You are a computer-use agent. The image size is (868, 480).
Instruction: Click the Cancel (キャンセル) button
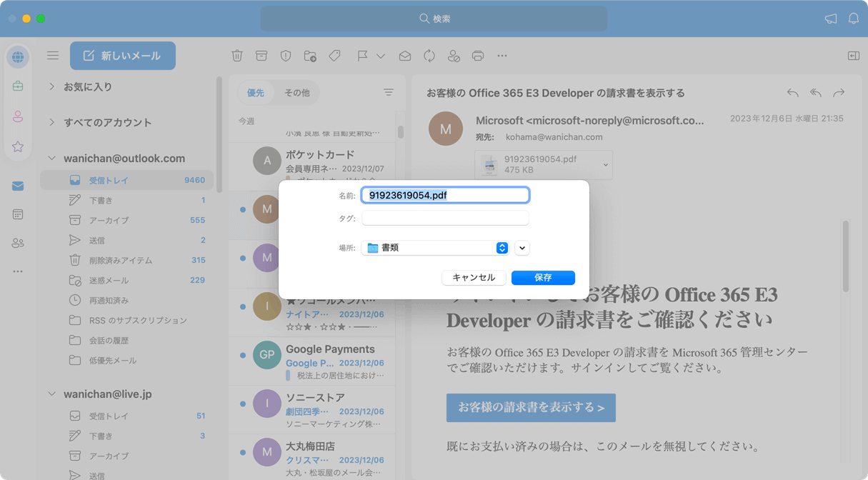[474, 278]
